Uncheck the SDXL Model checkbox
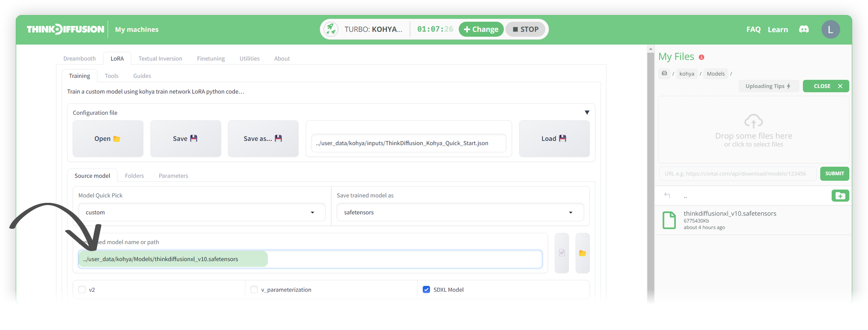Image resolution: width=868 pixels, height=330 pixels. point(427,290)
